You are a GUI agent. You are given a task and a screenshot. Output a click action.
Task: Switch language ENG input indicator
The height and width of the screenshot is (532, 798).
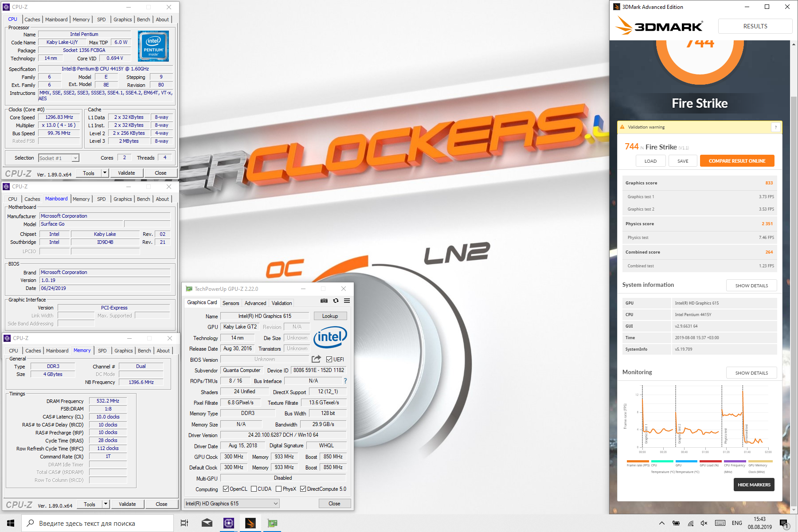coord(737,523)
